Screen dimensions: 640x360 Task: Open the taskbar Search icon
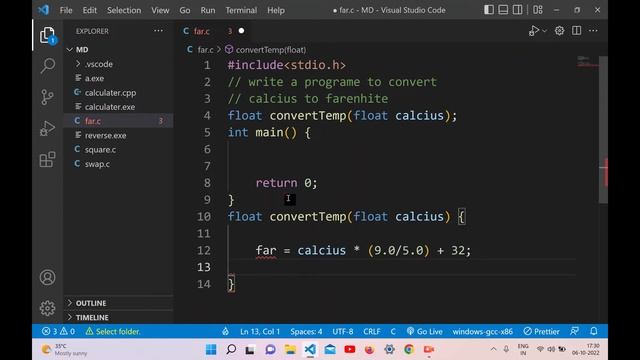coord(231,349)
